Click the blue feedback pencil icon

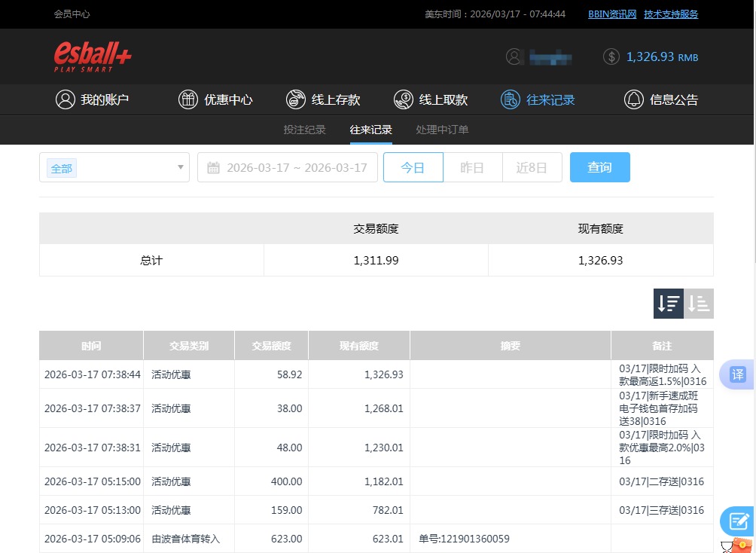[x=738, y=521]
